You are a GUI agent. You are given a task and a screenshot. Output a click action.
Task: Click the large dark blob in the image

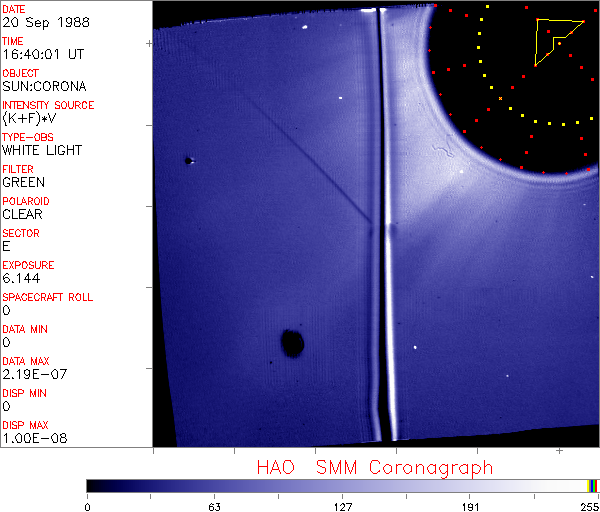(292, 343)
